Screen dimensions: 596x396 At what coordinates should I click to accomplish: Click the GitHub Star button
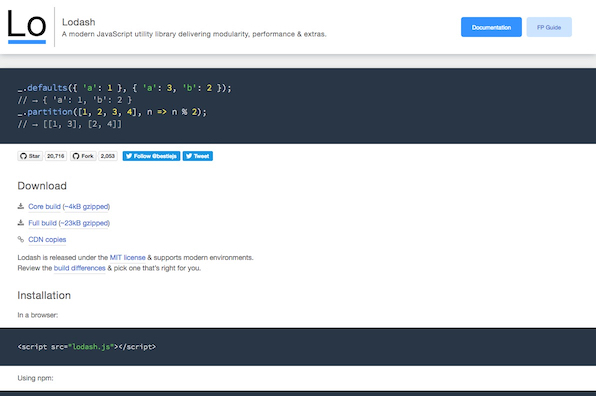(x=30, y=156)
